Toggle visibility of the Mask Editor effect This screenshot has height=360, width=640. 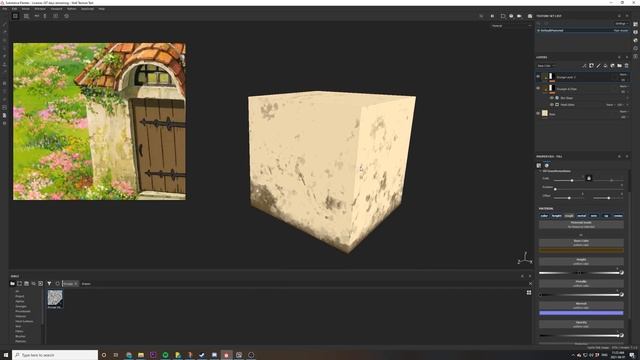pyautogui.click(x=551, y=104)
